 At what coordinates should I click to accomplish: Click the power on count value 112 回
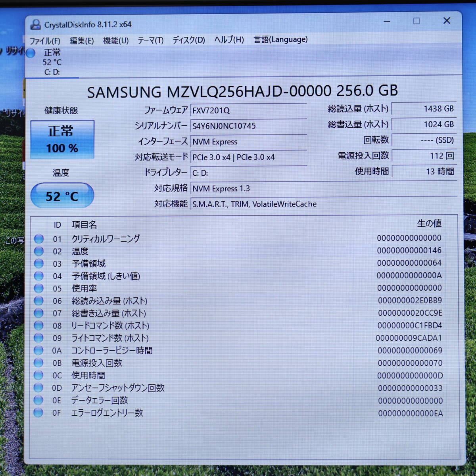[x=424, y=156]
